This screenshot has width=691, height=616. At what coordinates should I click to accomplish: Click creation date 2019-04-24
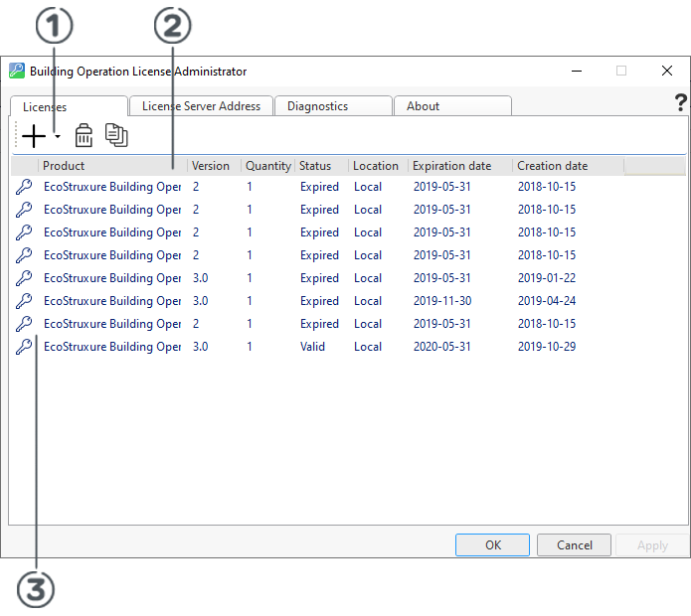click(547, 301)
